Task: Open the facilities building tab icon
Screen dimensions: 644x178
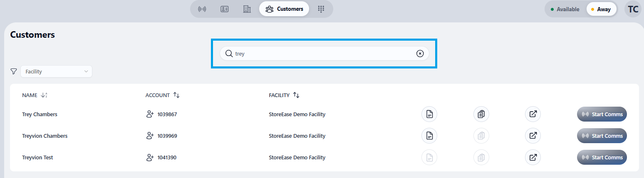Action: click(247, 9)
